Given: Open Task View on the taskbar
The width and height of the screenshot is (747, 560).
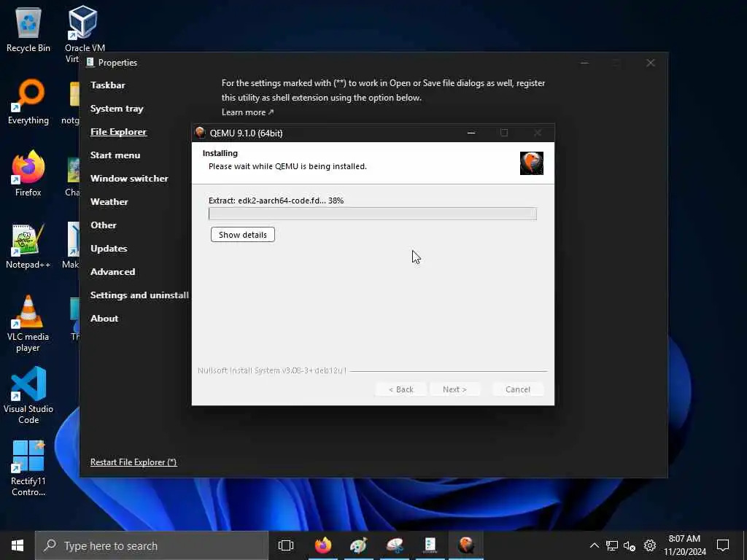Looking at the screenshot, I should click(x=286, y=545).
